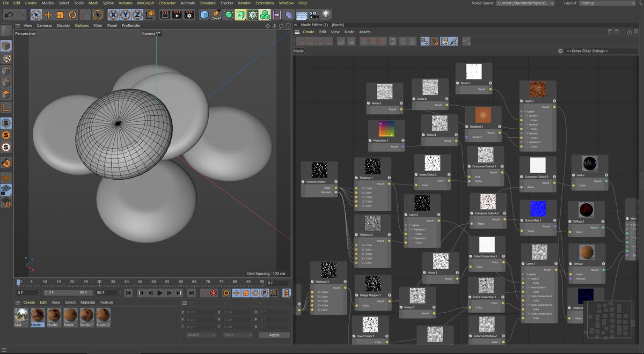This screenshot has width=644, height=354.
Task: Open the Simulate menu
Action: pos(208,3)
